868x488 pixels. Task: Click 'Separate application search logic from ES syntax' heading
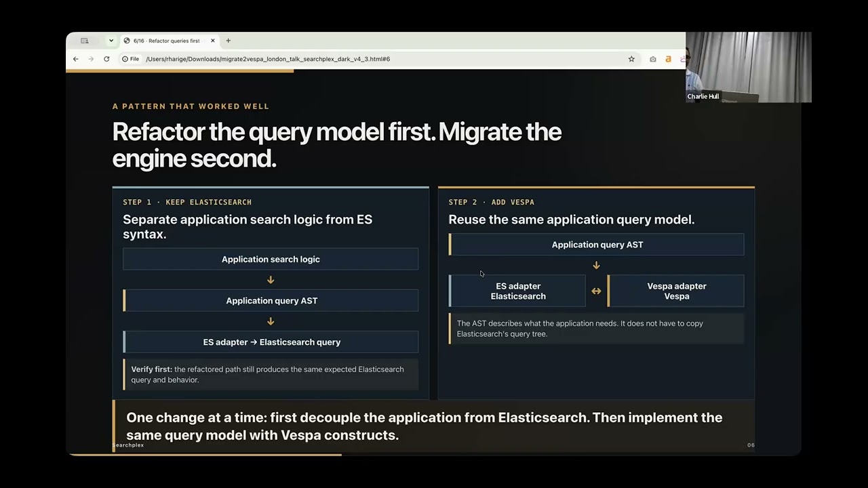click(248, 226)
